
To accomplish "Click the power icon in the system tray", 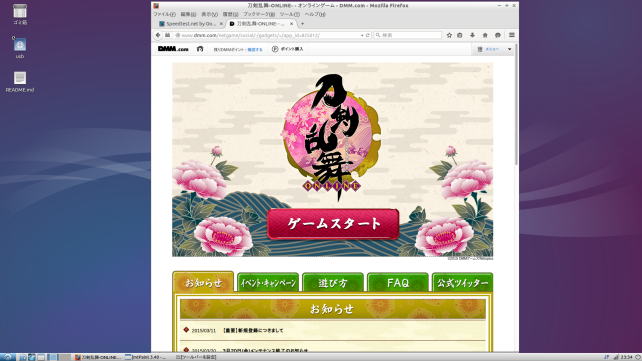I will (x=638, y=357).
